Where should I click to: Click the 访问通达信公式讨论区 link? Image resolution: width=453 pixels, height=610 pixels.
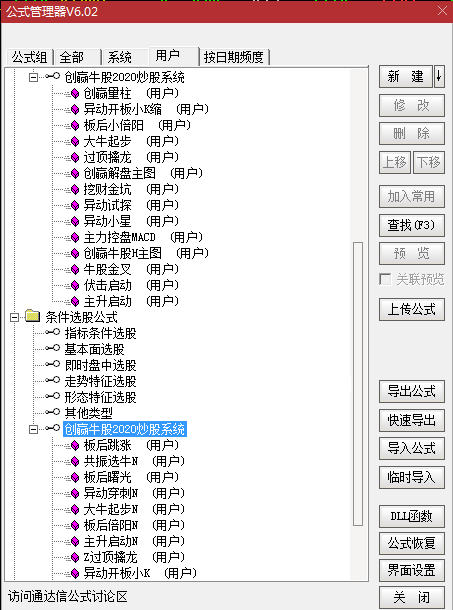[68, 596]
